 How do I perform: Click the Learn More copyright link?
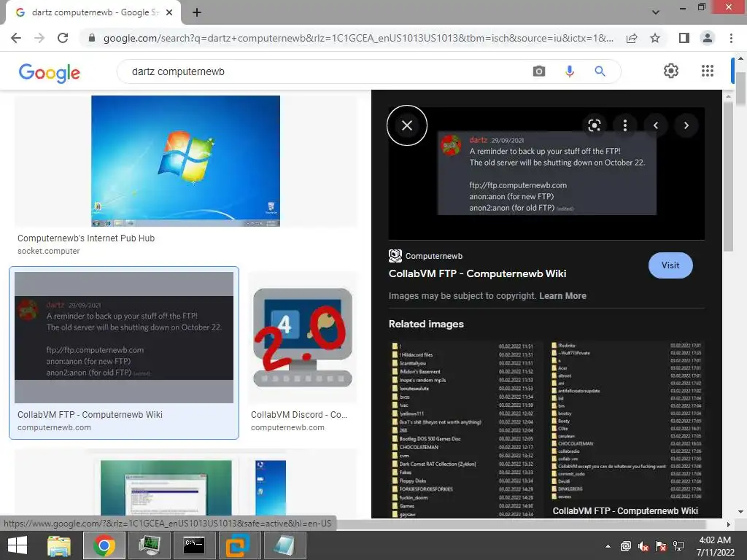pyautogui.click(x=562, y=296)
